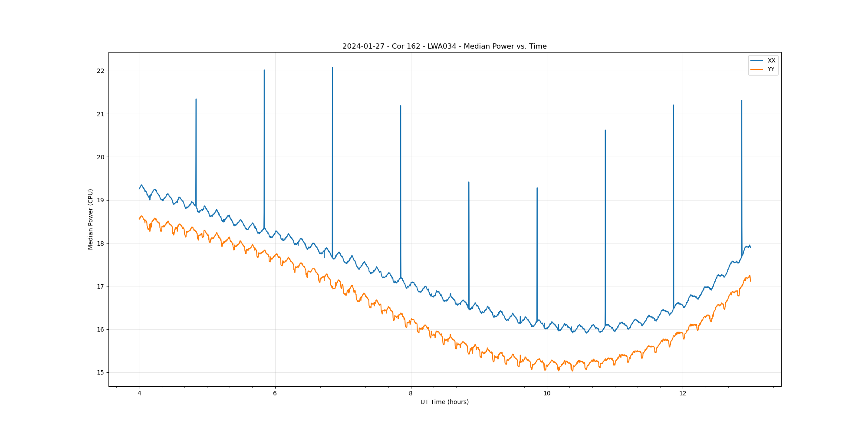Screen dimensions: 868x434
Task: Click the x-axis tick label 4
Action: click(139, 394)
